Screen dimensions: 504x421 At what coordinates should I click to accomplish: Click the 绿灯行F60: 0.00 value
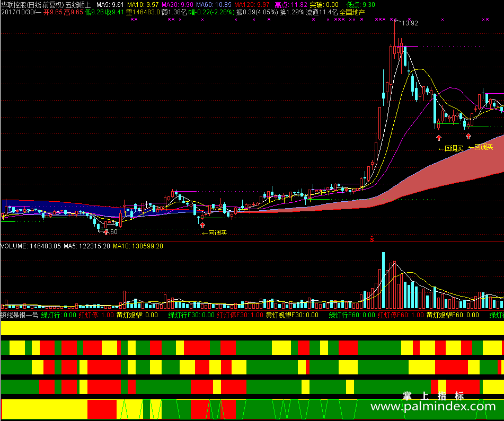352,315
